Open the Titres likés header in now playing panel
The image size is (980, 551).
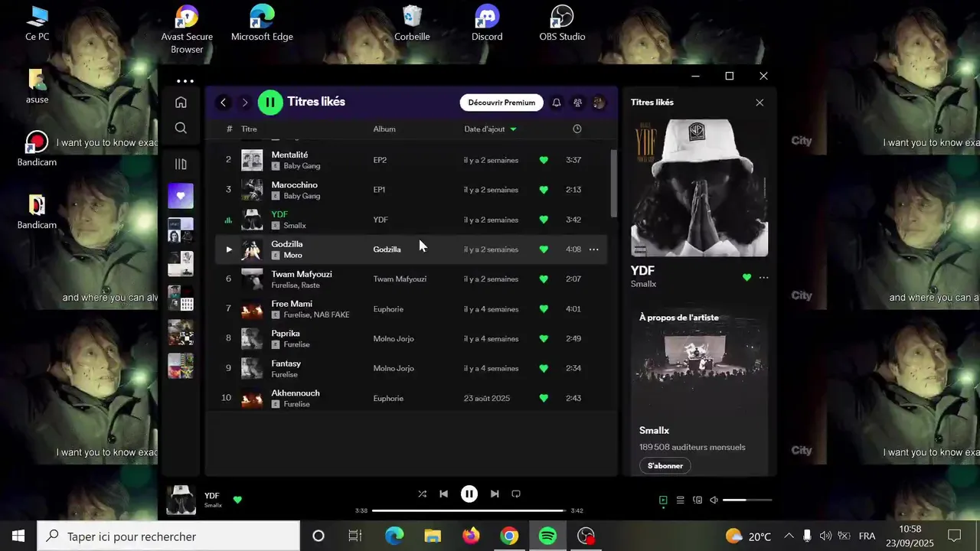click(x=652, y=103)
